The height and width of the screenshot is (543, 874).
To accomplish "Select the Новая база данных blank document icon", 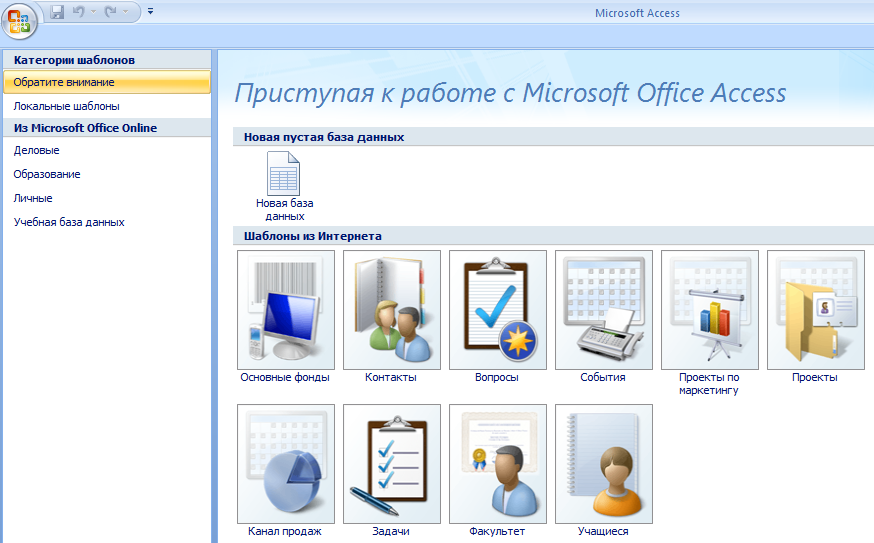I will 284,173.
